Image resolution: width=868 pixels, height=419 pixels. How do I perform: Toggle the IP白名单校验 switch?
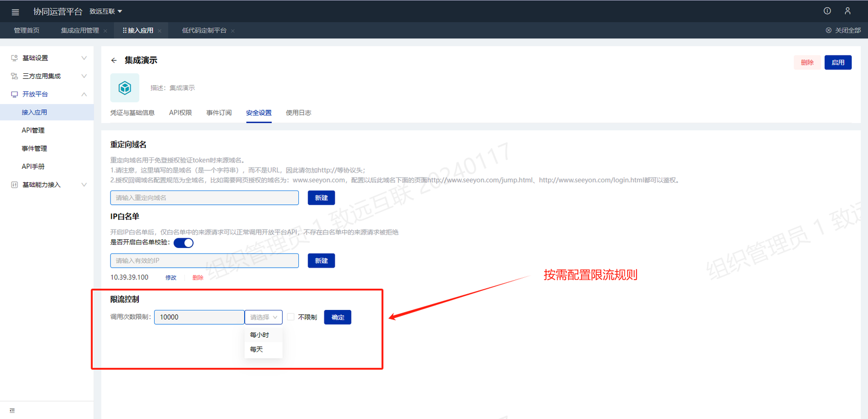point(183,243)
